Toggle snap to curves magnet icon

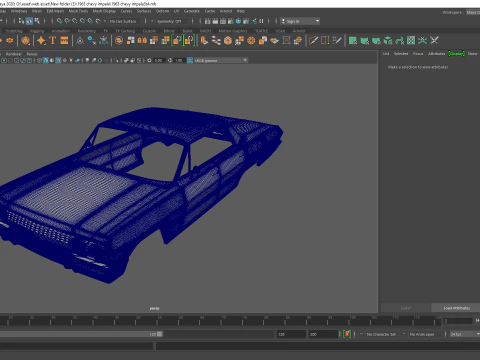click(67, 21)
